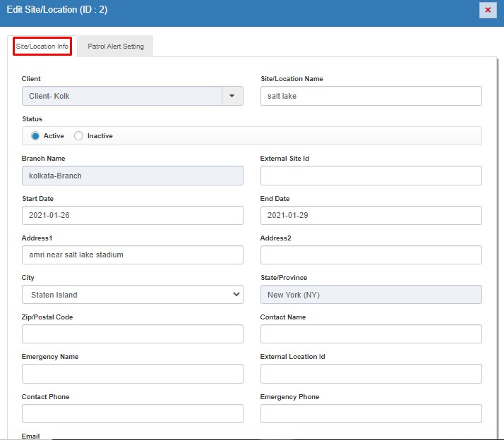Image resolution: width=504 pixels, height=440 pixels.
Task: Click the Address1 input field
Action: tap(132, 255)
